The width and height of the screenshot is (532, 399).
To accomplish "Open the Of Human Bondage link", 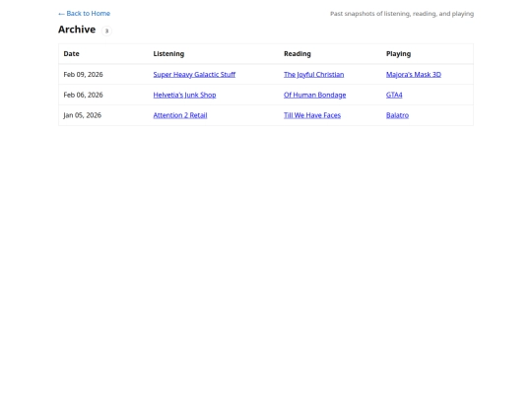I will tap(315, 95).
